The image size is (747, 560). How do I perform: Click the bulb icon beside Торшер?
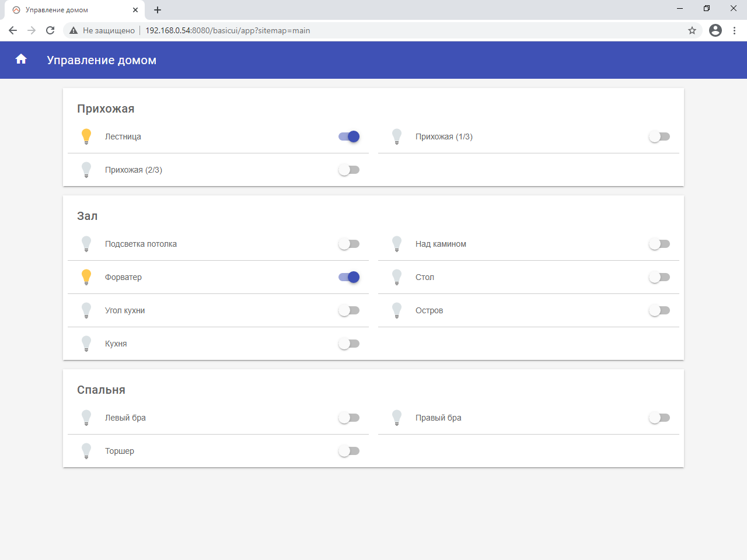86,451
